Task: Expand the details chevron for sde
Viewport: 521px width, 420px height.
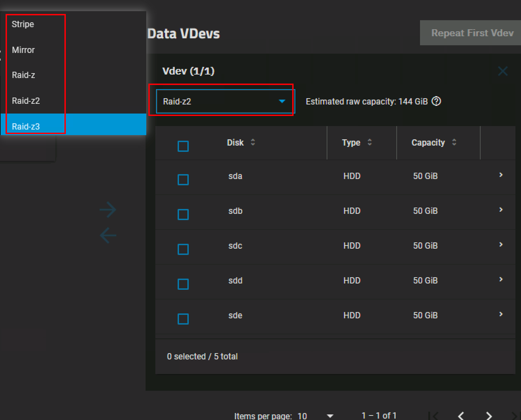Action: click(501, 314)
